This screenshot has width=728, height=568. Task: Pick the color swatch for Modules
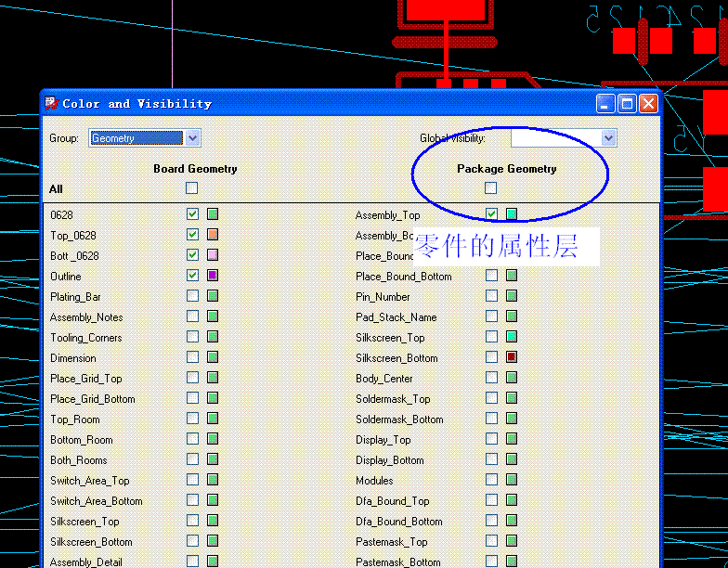[x=512, y=479]
